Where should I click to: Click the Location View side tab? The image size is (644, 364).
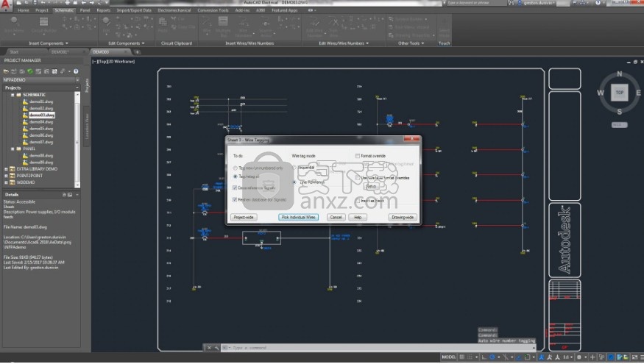coord(87,126)
